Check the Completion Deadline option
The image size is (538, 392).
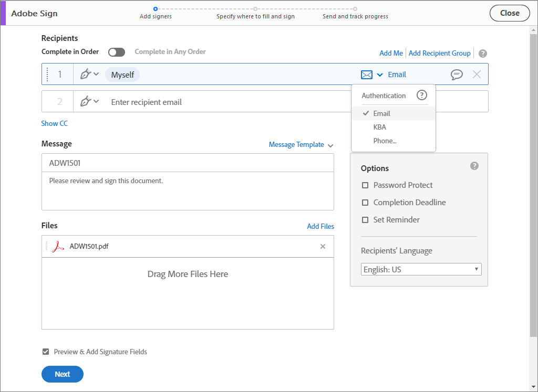coord(365,203)
